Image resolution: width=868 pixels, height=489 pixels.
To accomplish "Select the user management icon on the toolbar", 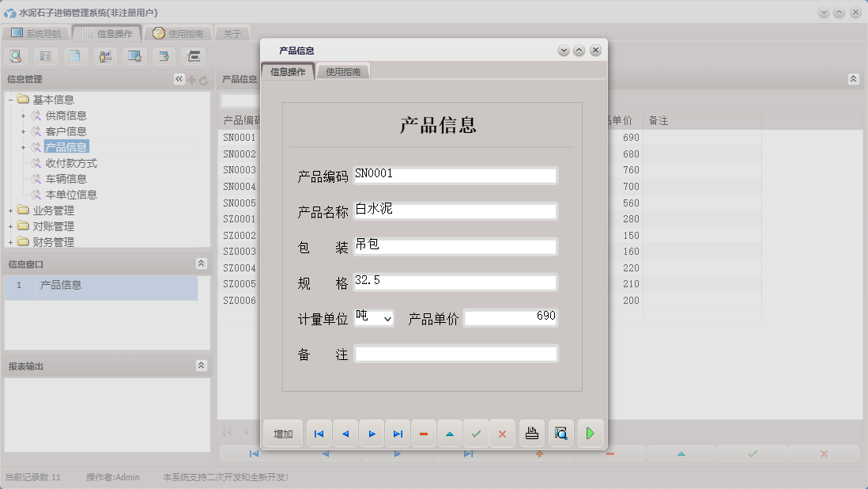I will 105,55.
